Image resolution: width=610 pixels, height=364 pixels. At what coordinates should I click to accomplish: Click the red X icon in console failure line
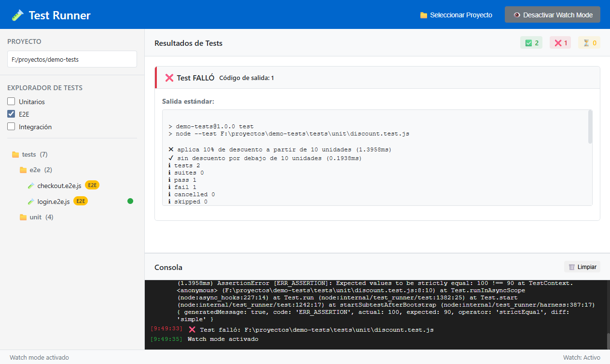coord(192,330)
